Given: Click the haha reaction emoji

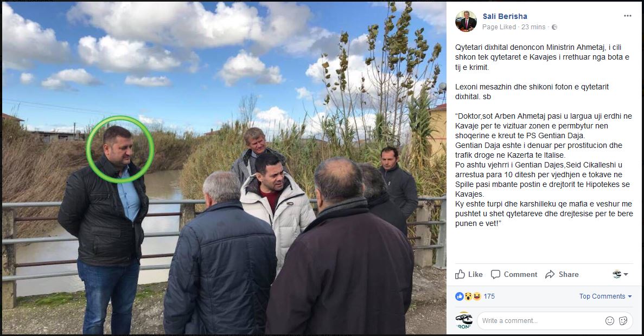Looking at the screenshot, I should (x=476, y=296).
